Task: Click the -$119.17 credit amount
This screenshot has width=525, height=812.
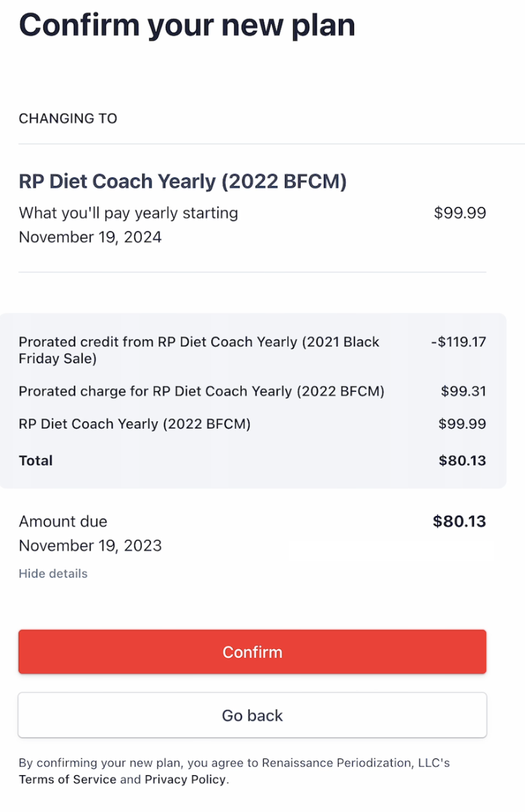Action: coord(459,342)
